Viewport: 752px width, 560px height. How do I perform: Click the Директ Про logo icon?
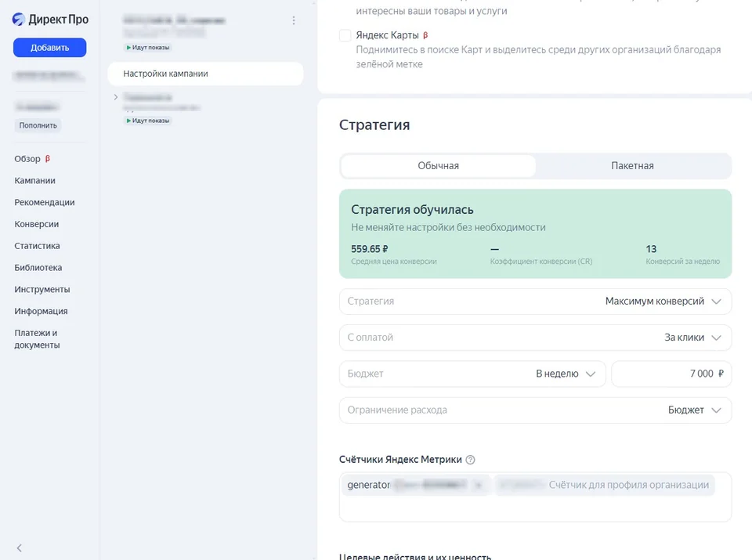[18, 19]
